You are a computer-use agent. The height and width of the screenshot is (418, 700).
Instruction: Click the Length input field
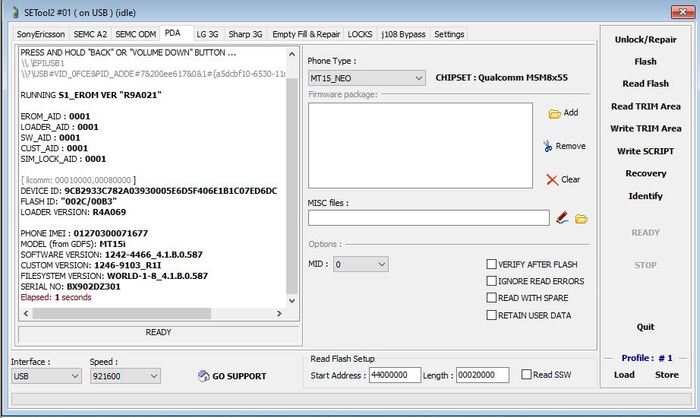click(482, 375)
